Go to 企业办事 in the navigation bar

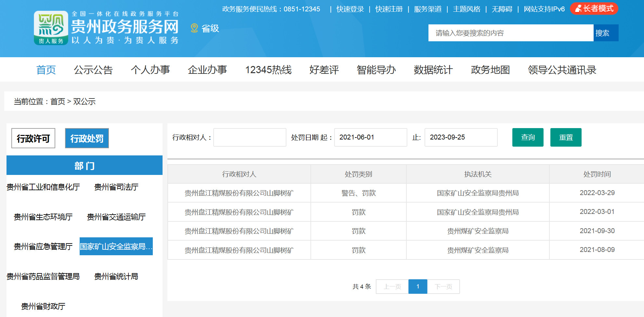[x=207, y=70]
